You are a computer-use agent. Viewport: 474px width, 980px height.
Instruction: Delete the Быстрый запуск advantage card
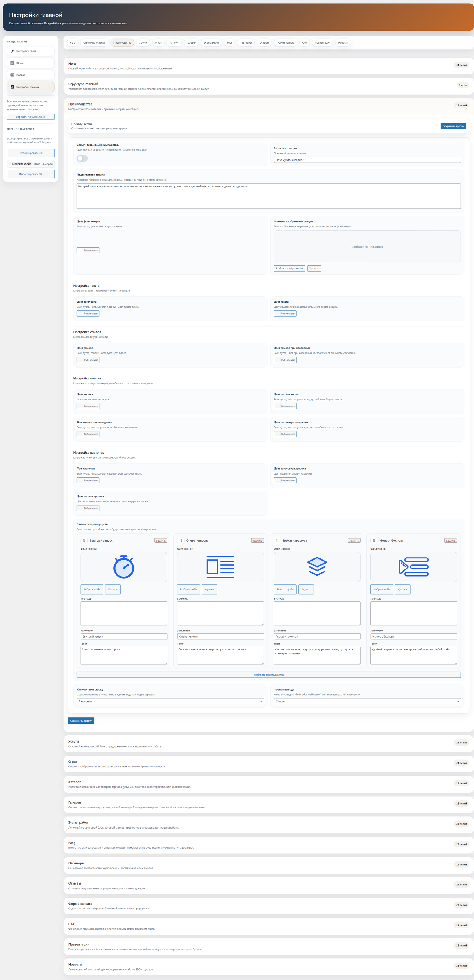click(x=161, y=541)
